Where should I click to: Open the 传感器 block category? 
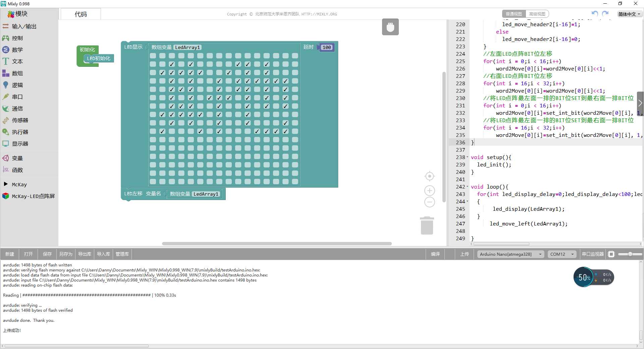20,120
